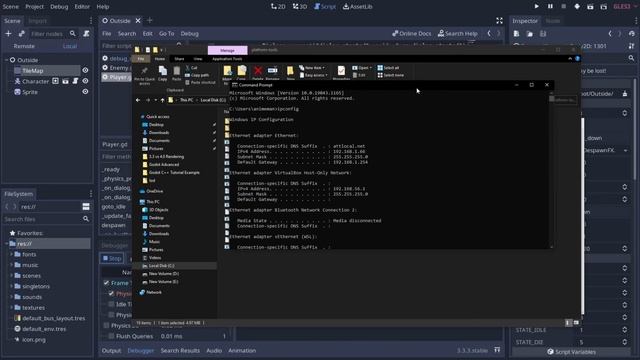This screenshot has width=640, height=360.
Task: Toggle the Frame Time monitor checkbox
Action: click(x=106, y=283)
